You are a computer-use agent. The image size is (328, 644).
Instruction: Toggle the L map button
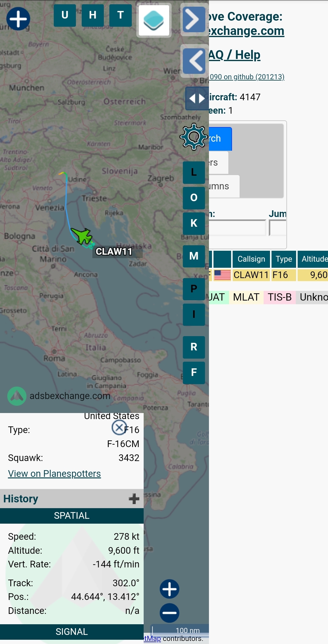coord(194,173)
